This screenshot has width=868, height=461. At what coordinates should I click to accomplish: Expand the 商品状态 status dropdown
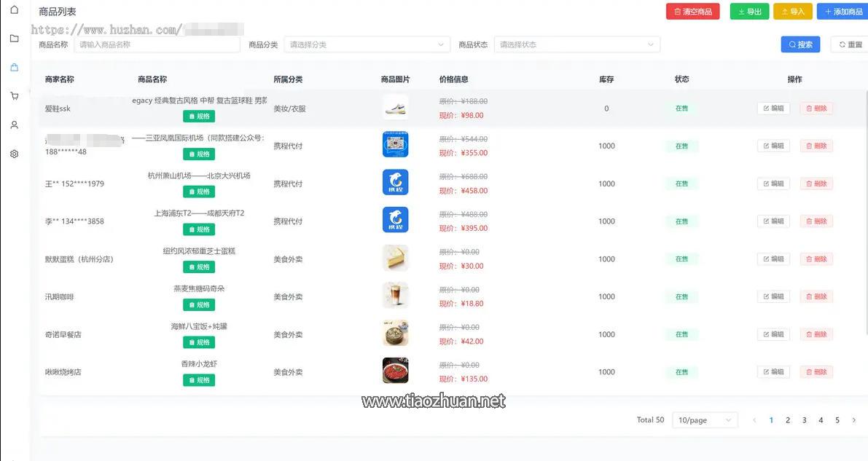(576, 44)
